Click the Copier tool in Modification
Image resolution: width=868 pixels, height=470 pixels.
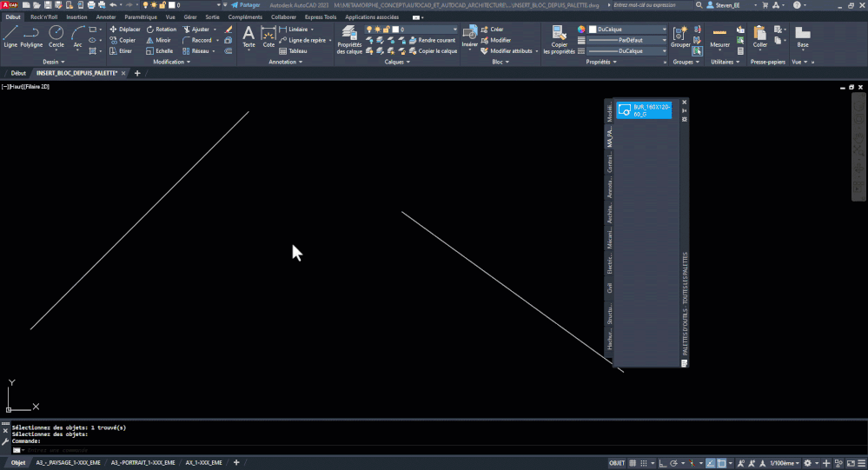tap(123, 41)
